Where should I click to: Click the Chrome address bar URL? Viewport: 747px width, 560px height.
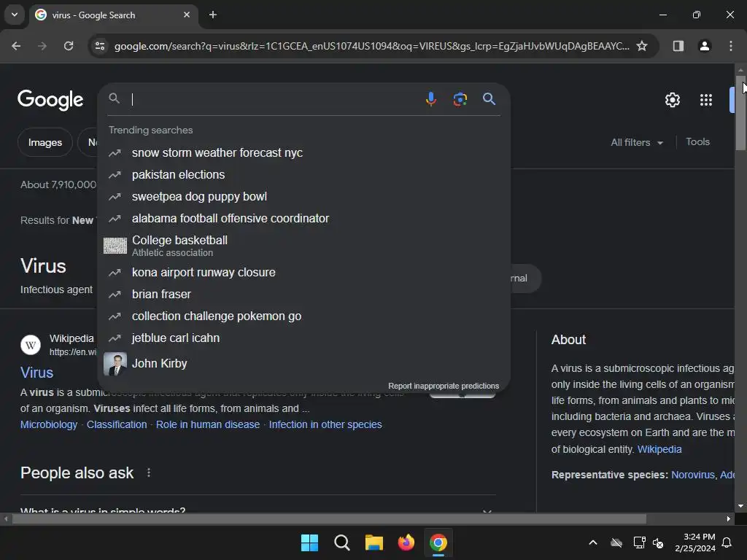[x=371, y=46]
